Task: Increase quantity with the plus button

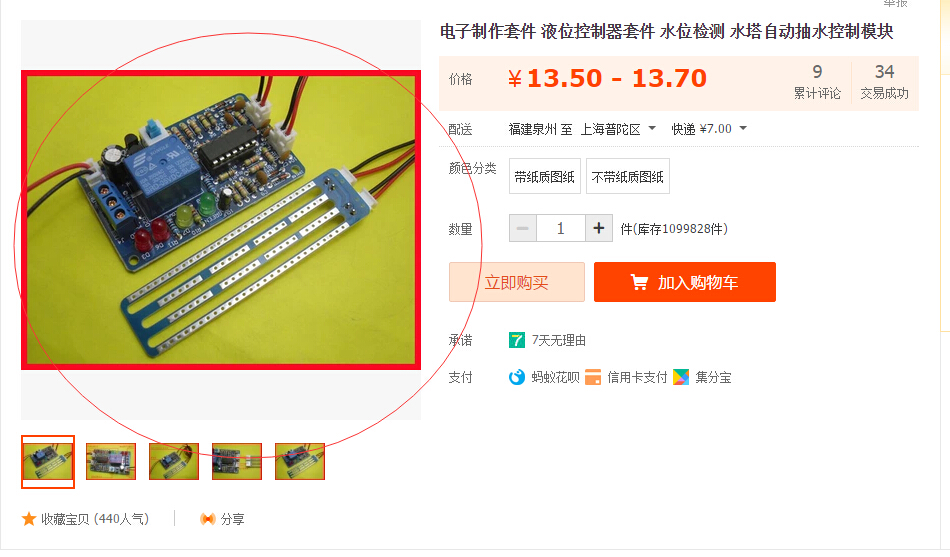Action: [x=599, y=228]
